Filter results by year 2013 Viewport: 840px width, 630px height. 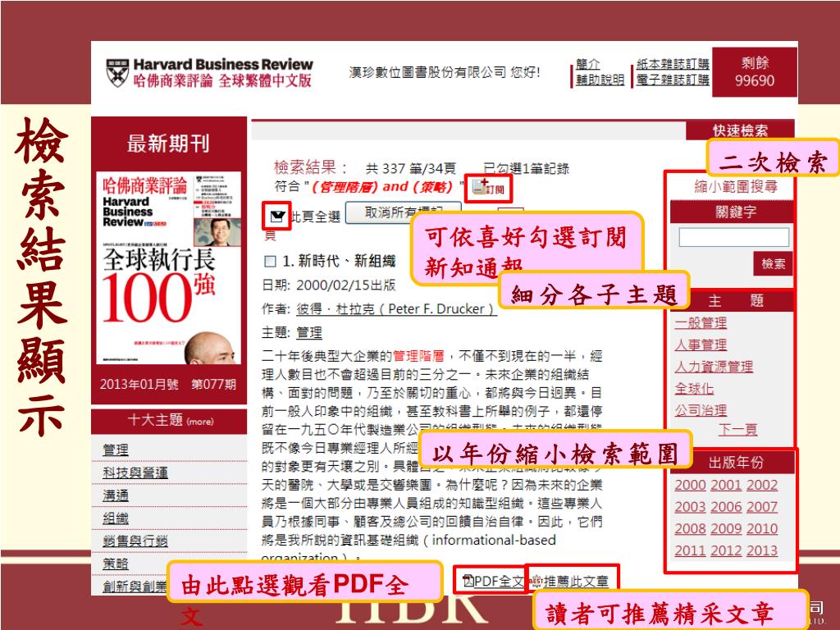[762, 550]
